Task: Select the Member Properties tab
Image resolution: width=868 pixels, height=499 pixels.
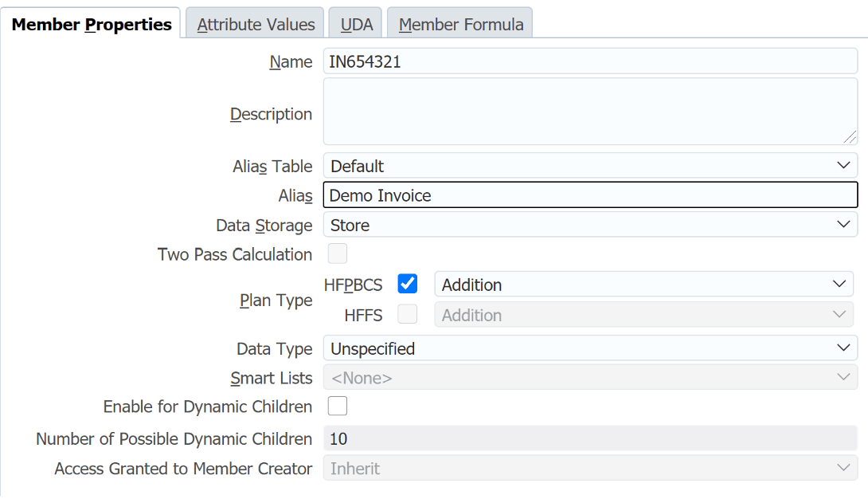Action: click(92, 23)
